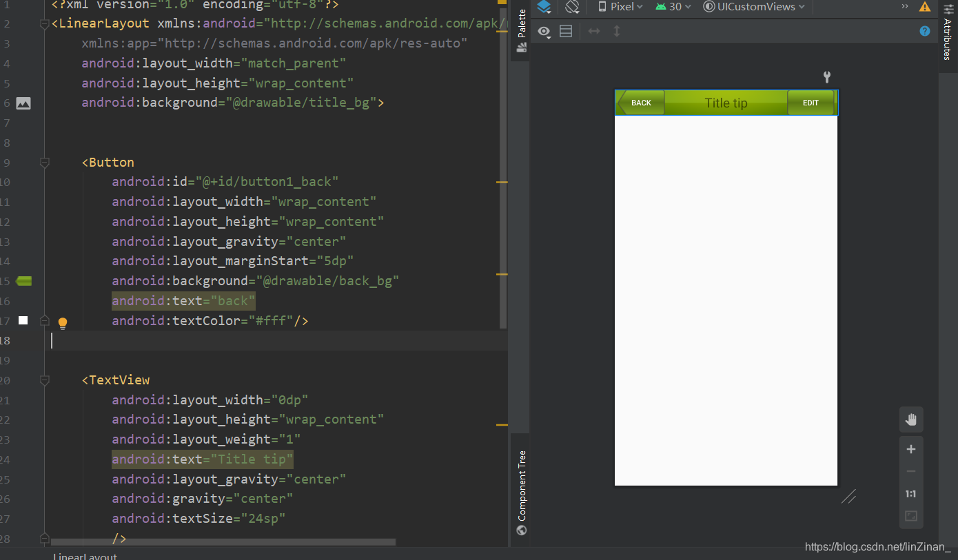Click the @+id/button1_back id value

point(267,182)
